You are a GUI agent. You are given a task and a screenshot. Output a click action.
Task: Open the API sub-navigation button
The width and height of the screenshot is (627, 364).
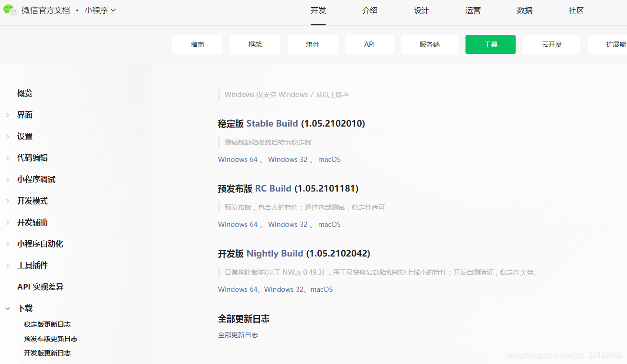point(369,44)
